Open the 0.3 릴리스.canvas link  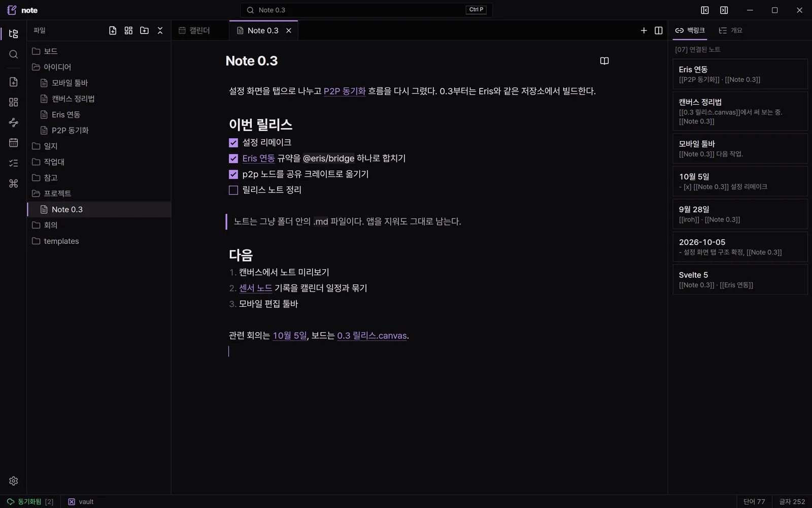point(372,335)
